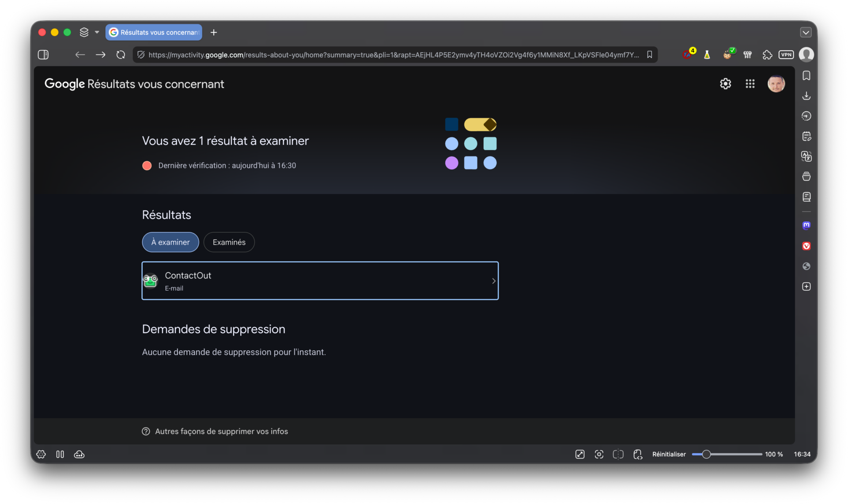Open the extension icon left of the puzzle piece
Image resolution: width=848 pixels, height=504 pixels.
click(747, 55)
